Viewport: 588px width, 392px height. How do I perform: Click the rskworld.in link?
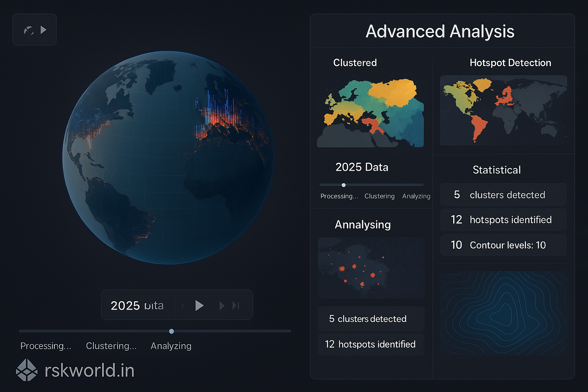click(90, 370)
